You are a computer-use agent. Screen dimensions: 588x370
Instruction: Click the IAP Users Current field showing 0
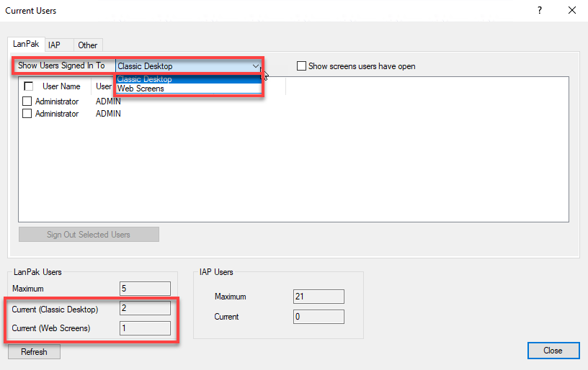click(318, 317)
